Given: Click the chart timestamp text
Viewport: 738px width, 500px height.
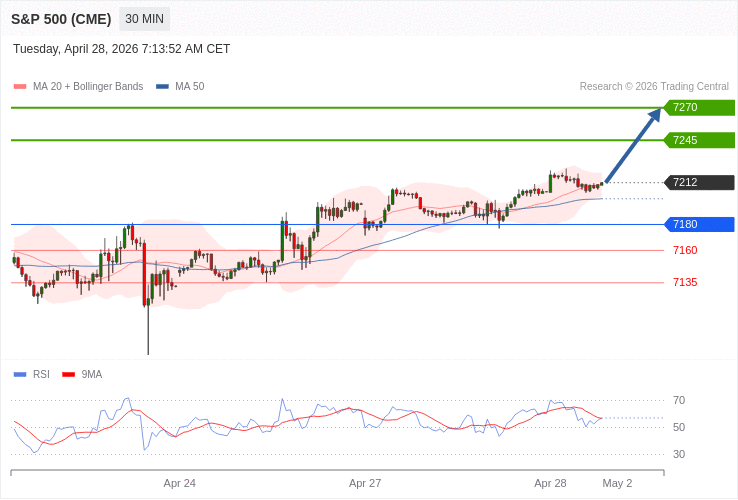Looking at the screenshot, I should tap(121, 49).
